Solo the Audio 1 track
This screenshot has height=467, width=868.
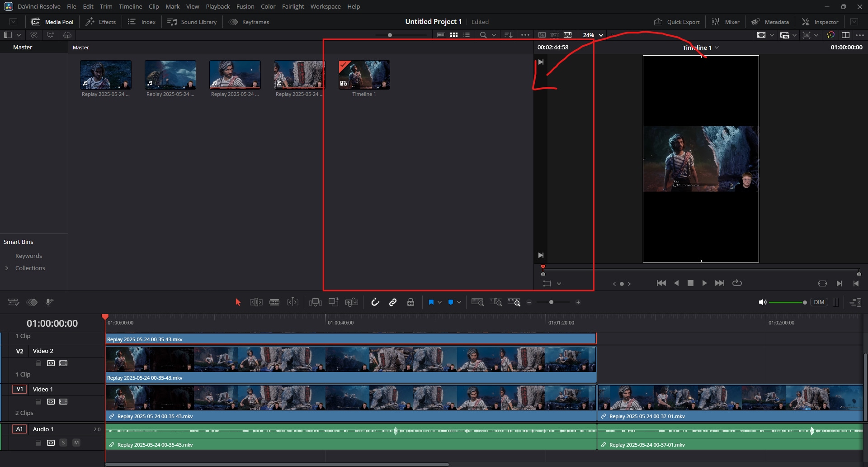[x=63, y=443]
